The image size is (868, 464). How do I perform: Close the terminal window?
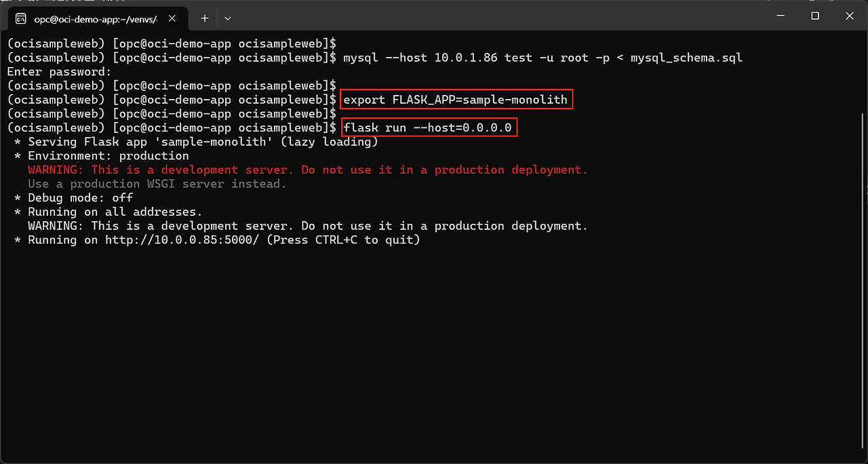coord(850,16)
